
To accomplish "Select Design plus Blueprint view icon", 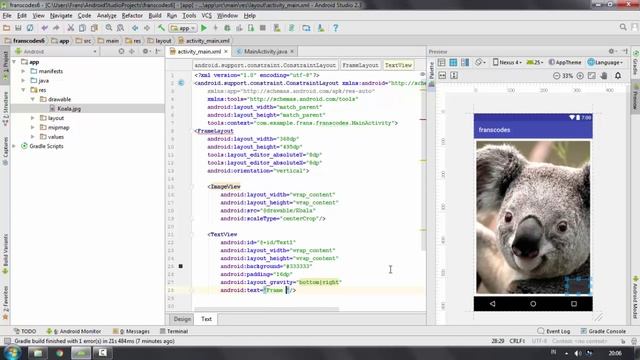I will pos(465,62).
